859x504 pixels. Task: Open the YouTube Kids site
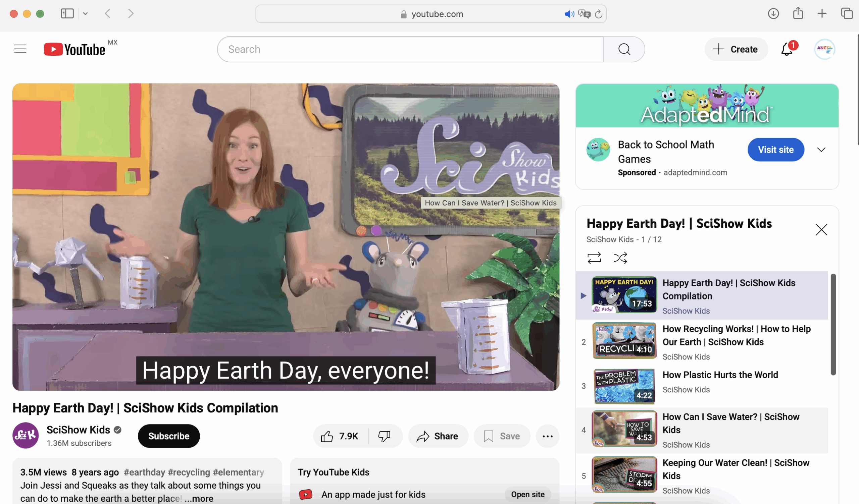528,495
